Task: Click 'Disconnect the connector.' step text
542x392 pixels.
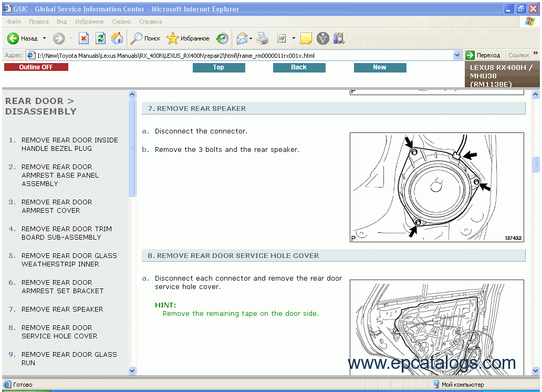Action: [x=201, y=131]
